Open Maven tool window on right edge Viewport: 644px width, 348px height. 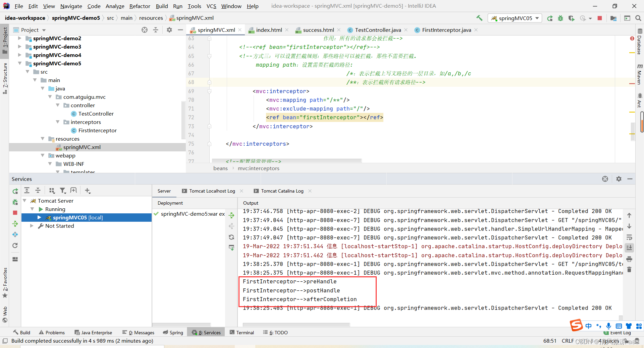[x=639, y=74]
